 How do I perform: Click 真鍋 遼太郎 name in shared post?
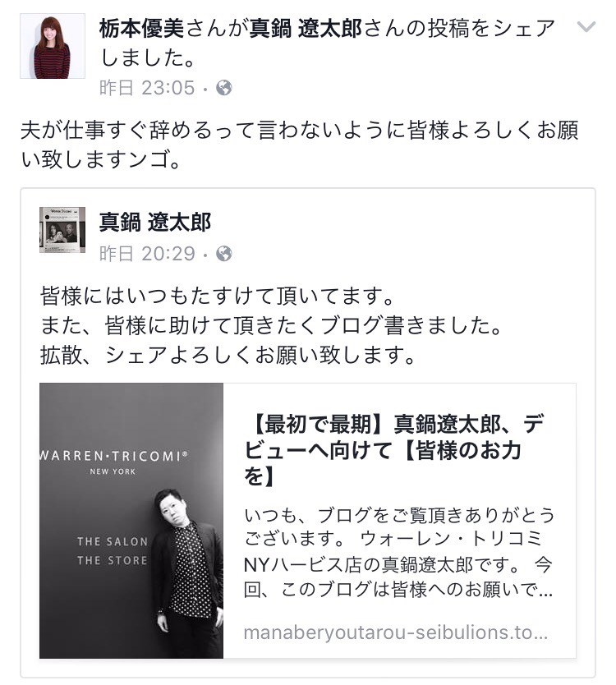[x=155, y=222]
